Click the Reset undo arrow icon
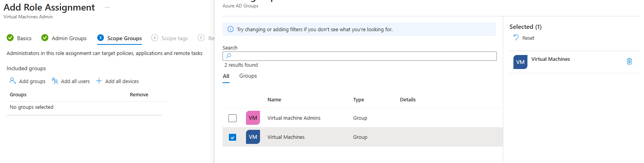The width and height of the screenshot is (644, 163). pos(516,37)
